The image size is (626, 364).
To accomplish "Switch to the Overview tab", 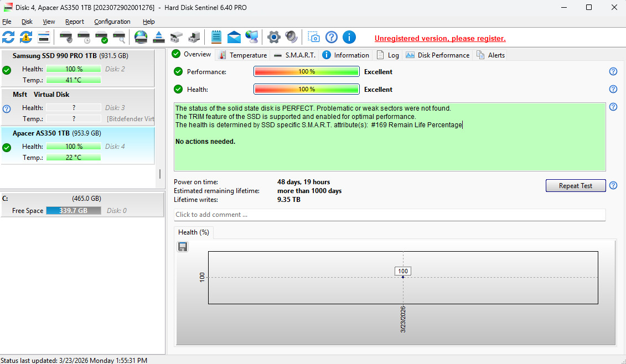I will pos(192,54).
